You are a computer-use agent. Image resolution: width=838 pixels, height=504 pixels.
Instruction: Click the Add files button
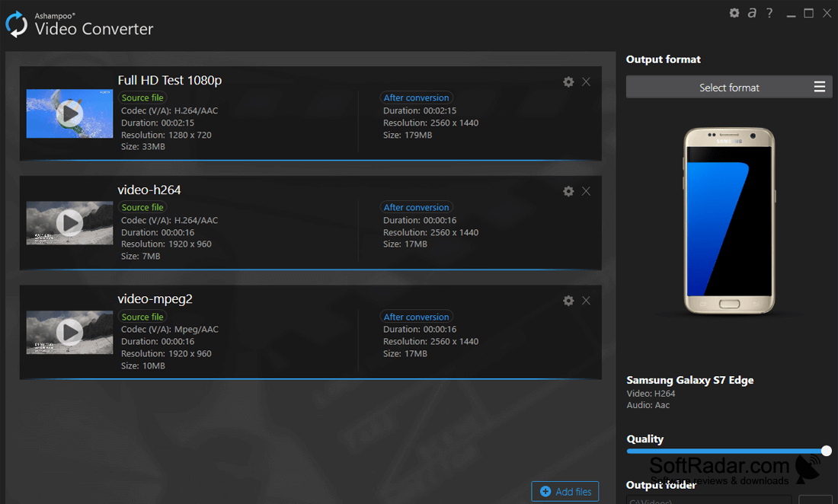click(x=565, y=491)
